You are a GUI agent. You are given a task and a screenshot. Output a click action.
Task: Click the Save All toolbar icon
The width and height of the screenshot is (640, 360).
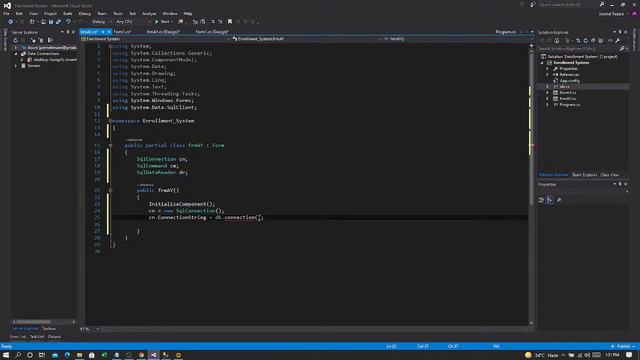click(58, 22)
